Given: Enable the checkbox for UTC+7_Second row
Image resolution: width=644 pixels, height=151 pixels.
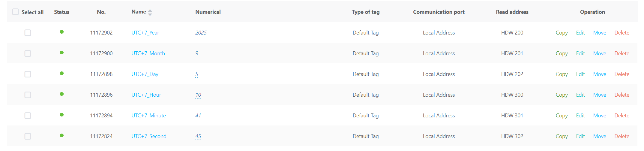Looking at the screenshot, I should pos(28,136).
